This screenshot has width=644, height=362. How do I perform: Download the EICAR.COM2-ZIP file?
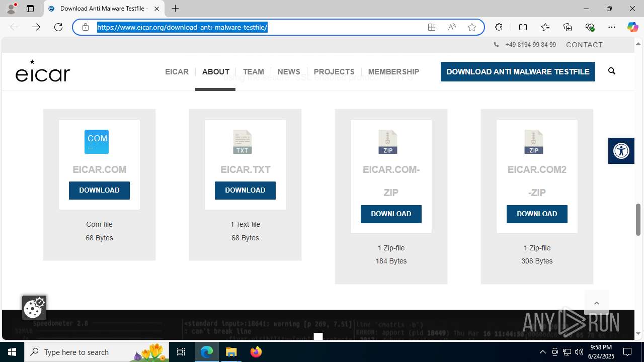(x=537, y=214)
